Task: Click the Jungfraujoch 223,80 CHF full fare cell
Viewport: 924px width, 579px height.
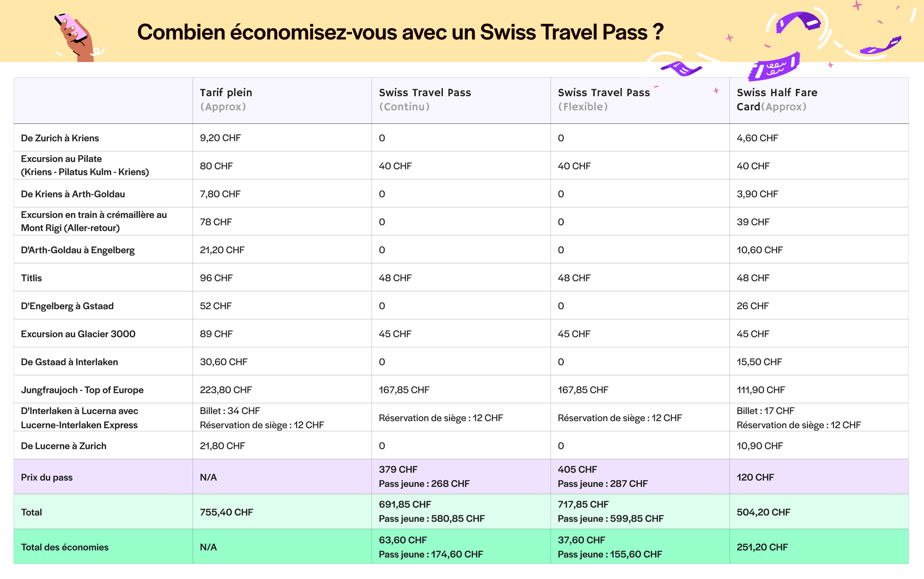Action: (226, 390)
